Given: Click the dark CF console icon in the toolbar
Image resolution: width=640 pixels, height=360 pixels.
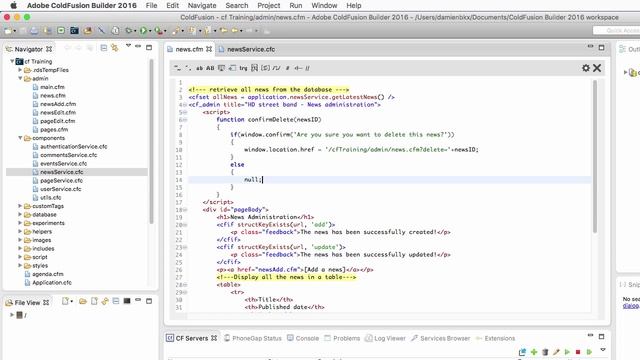Looking at the screenshot, I should point(74,31).
